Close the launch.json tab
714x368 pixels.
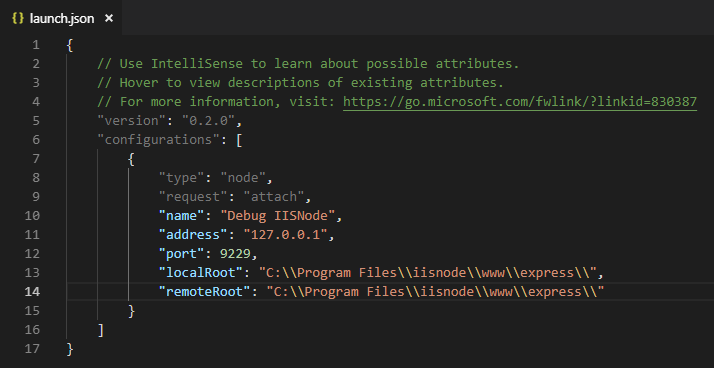click(x=108, y=18)
